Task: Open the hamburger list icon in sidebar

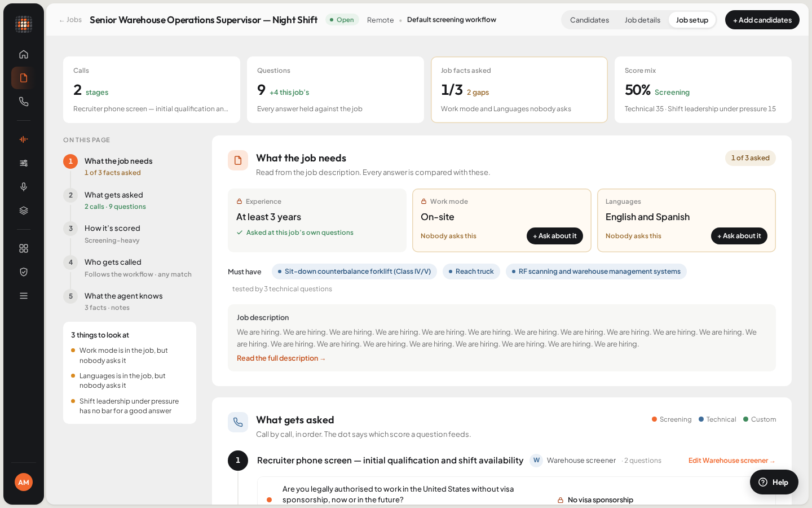Action: 24,296
